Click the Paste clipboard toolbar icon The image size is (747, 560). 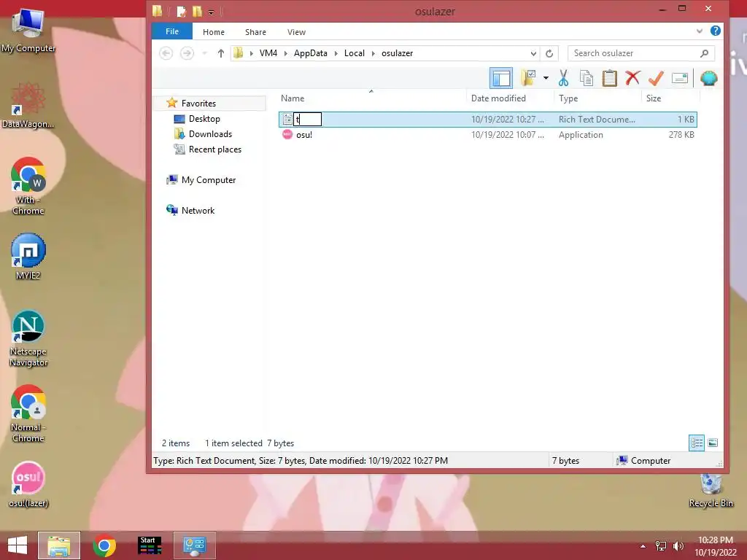click(609, 78)
